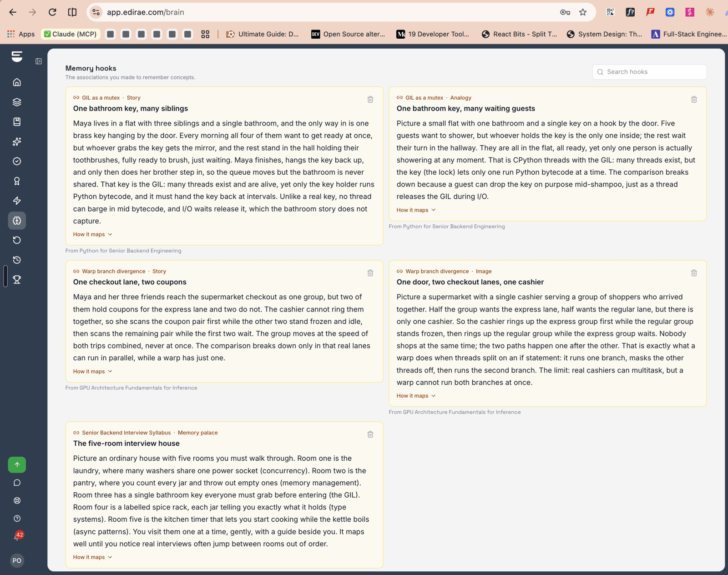This screenshot has width=728, height=575.
Task: Reload the browser page
Action: click(52, 12)
